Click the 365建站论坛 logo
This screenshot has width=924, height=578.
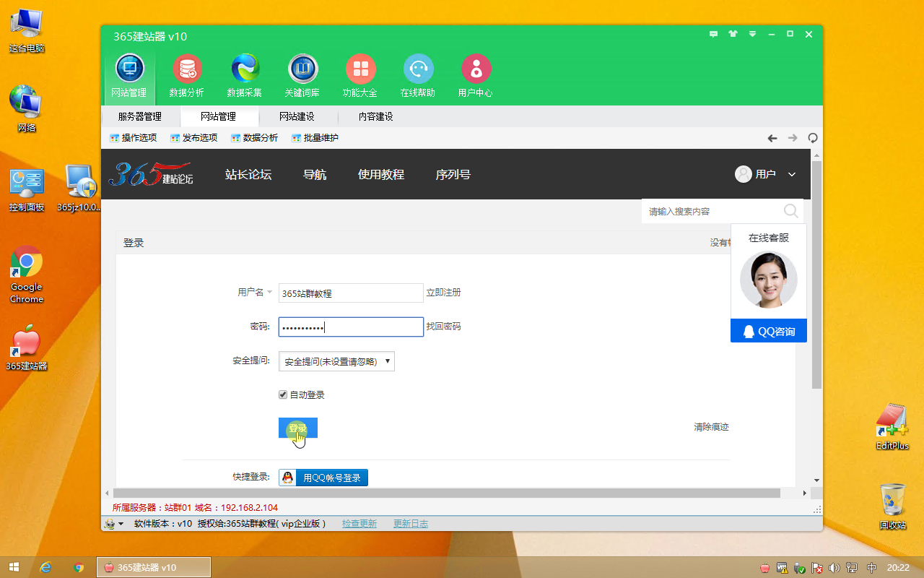[x=151, y=174]
